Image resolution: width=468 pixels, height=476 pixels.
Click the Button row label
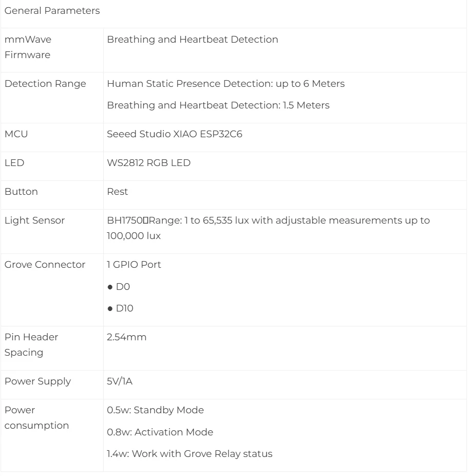click(18, 192)
